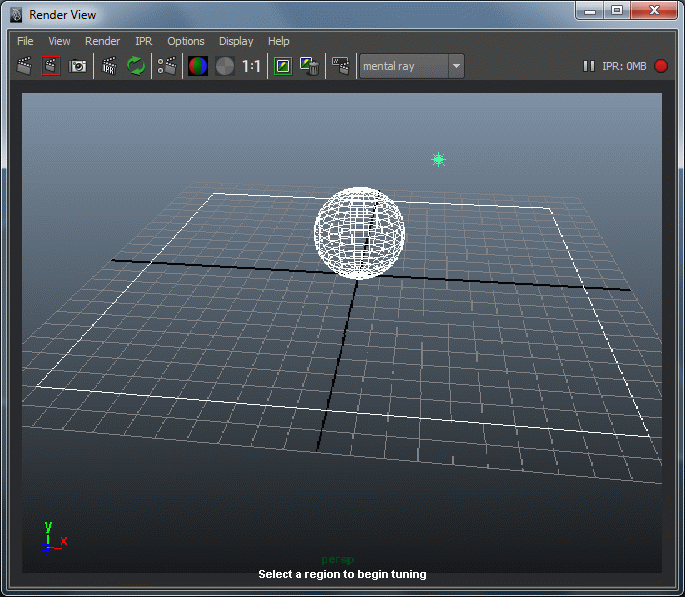The width and height of the screenshot is (685, 597).
Task: Click the Snapshot camera icon
Action: point(77,66)
